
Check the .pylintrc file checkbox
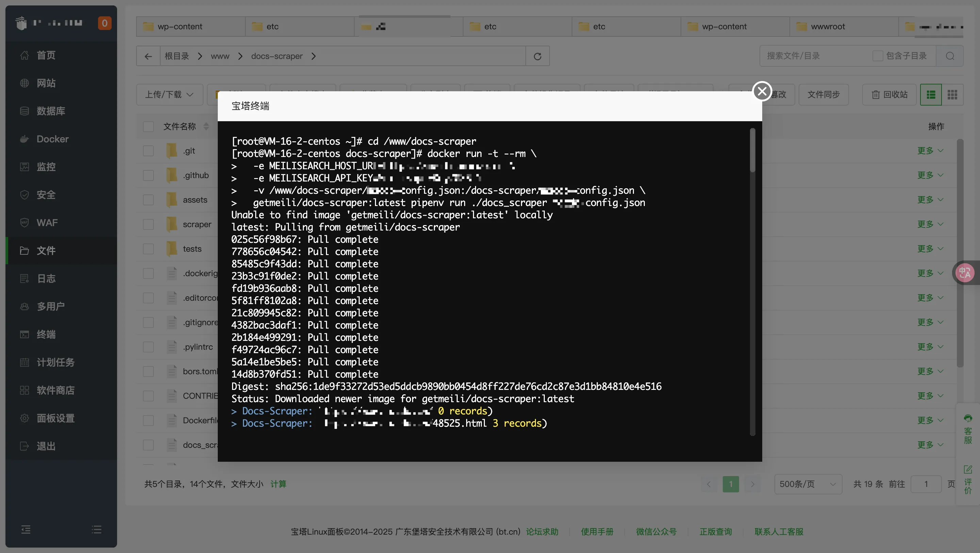[148, 347]
